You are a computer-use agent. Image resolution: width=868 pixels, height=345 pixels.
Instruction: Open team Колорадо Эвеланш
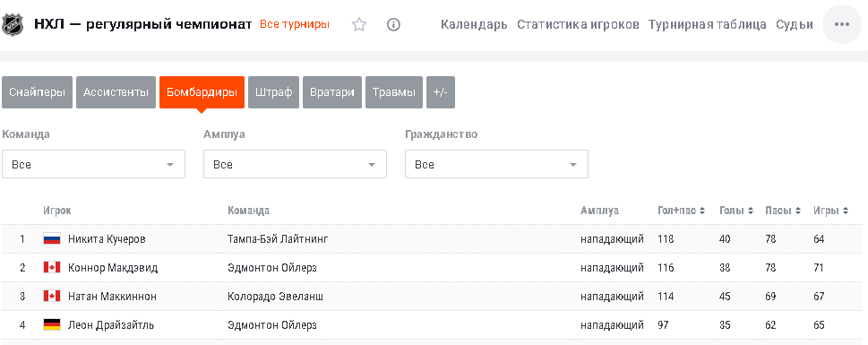[x=275, y=297]
